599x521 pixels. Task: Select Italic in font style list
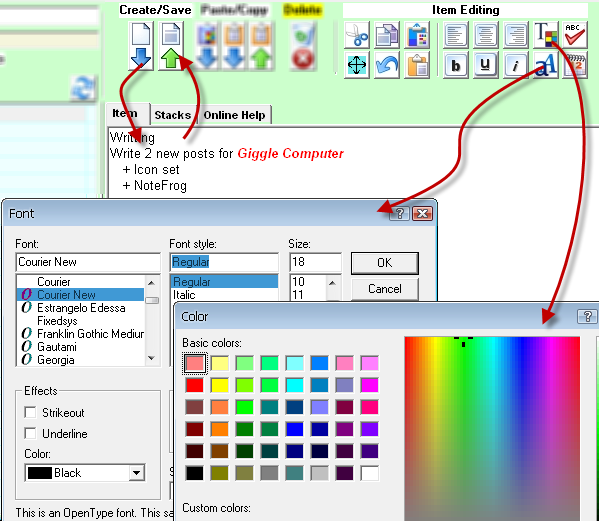(224, 295)
